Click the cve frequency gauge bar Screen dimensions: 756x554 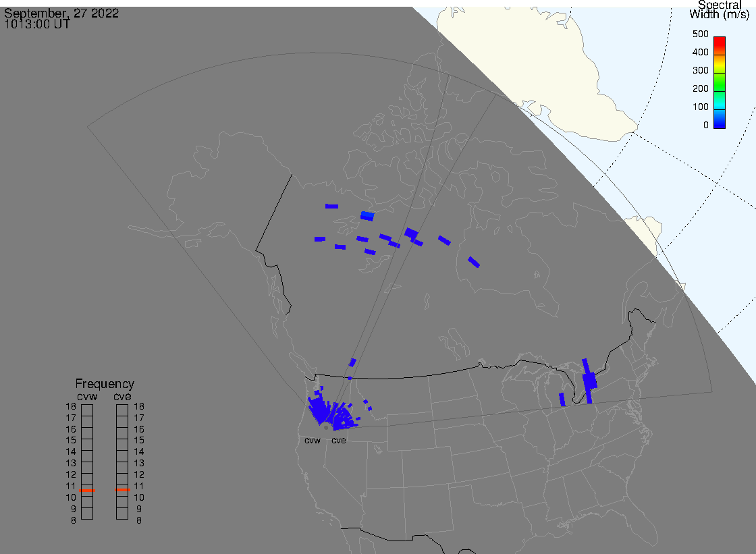(x=122, y=462)
